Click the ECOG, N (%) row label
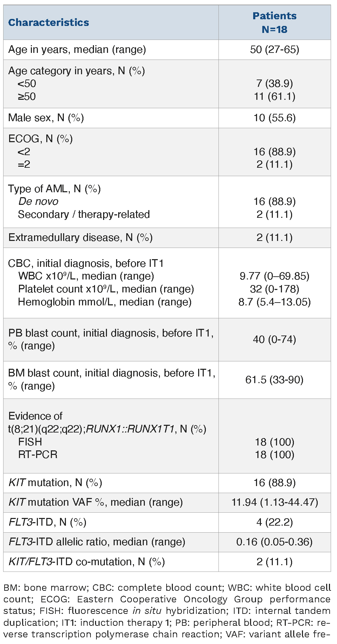Viewport: 337px width, 644px height. point(40,139)
